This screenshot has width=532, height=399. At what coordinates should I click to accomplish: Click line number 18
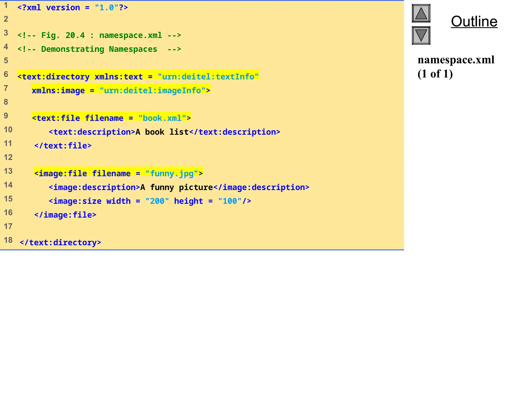[x=8, y=240]
